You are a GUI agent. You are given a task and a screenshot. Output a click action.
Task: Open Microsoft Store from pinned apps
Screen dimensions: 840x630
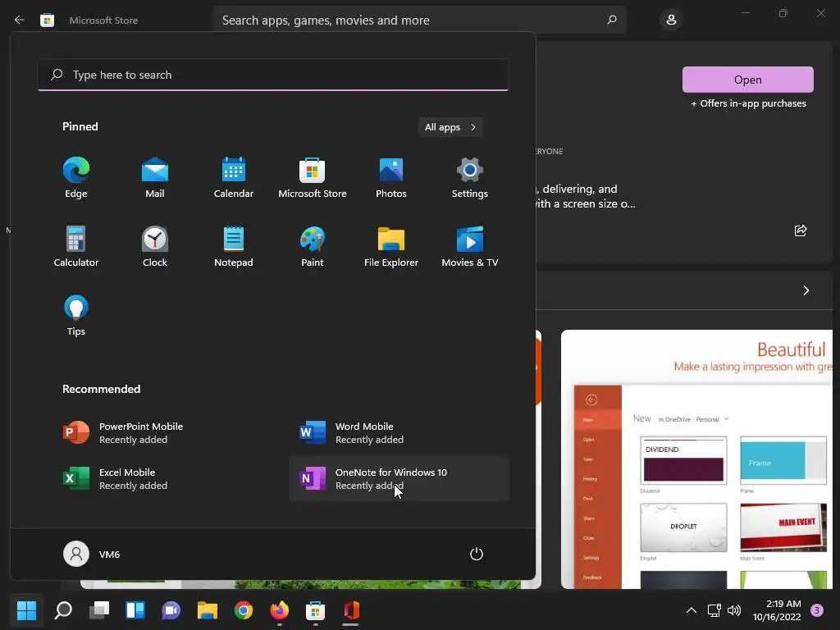[313, 178]
